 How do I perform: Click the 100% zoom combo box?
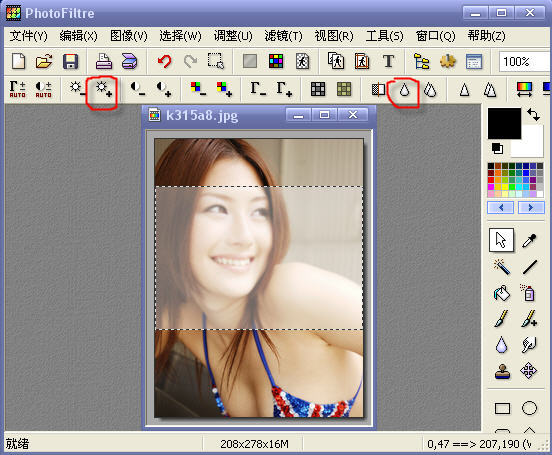click(x=525, y=62)
